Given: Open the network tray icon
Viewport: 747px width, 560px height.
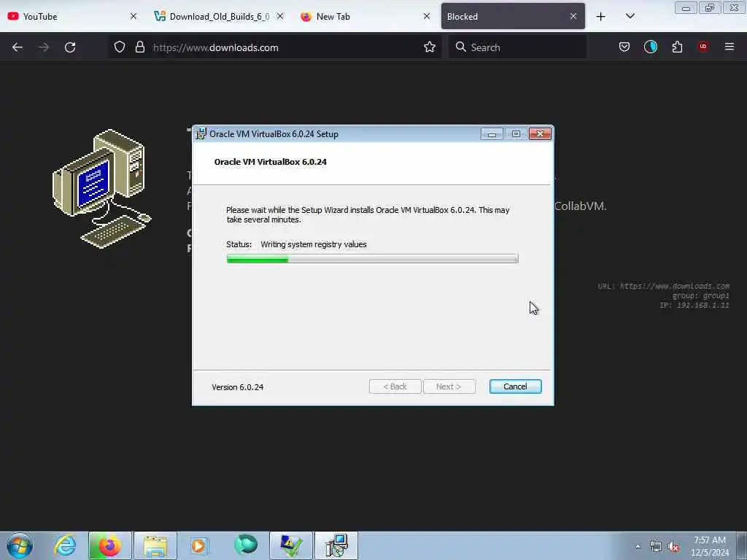Looking at the screenshot, I should click(x=656, y=547).
